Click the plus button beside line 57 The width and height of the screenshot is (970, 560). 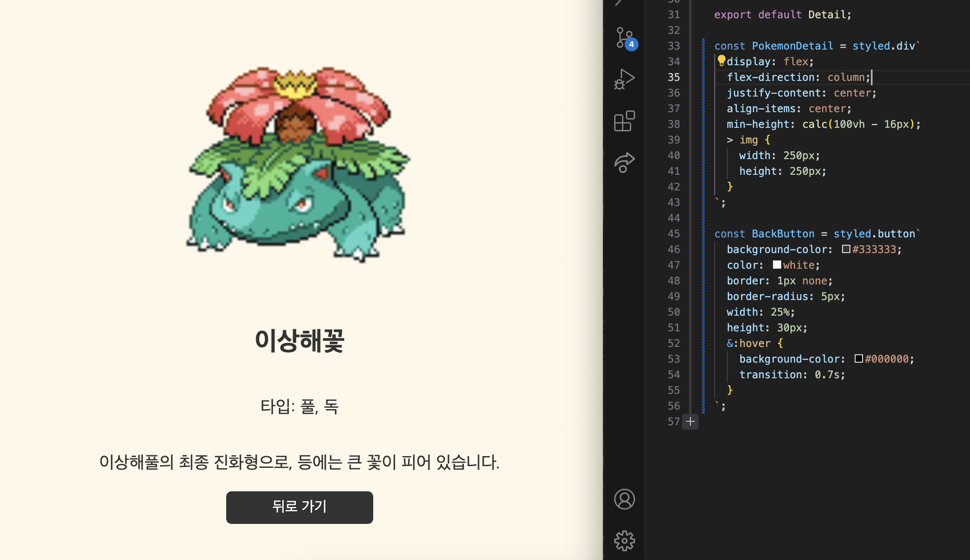(690, 421)
